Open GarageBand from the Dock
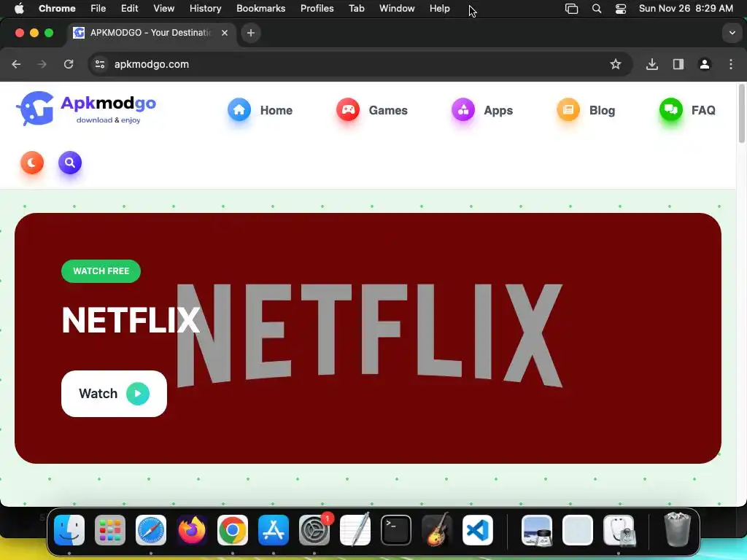747x560 pixels. [437, 530]
